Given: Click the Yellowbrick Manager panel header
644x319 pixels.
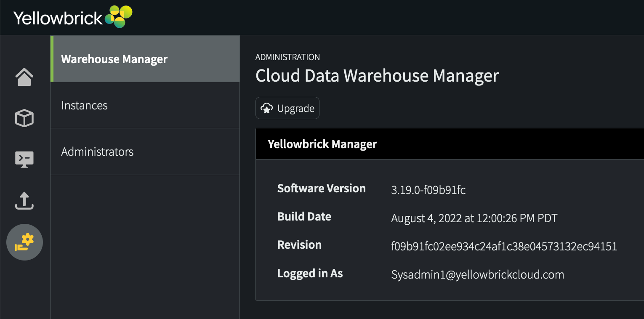Looking at the screenshot, I should click(450, 144).
